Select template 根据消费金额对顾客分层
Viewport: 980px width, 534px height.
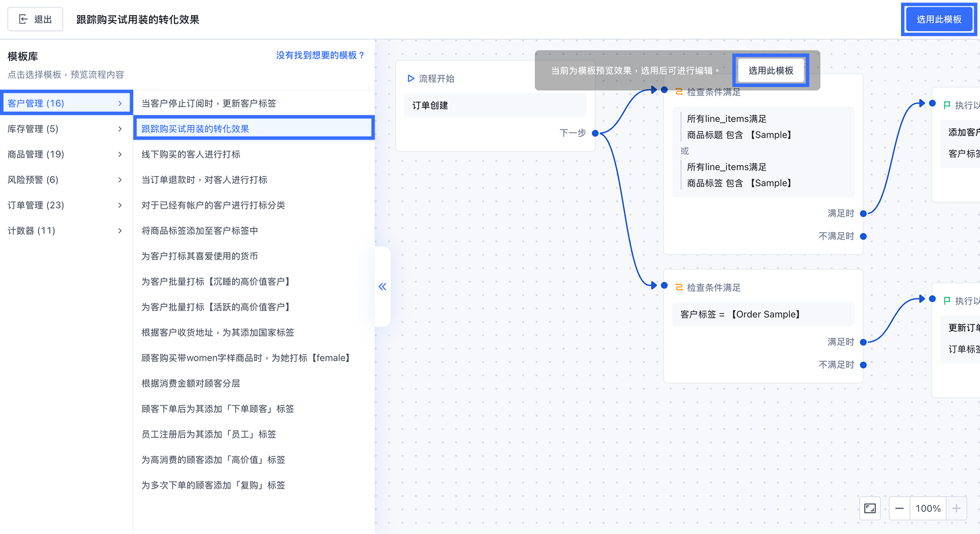[254, 383]
